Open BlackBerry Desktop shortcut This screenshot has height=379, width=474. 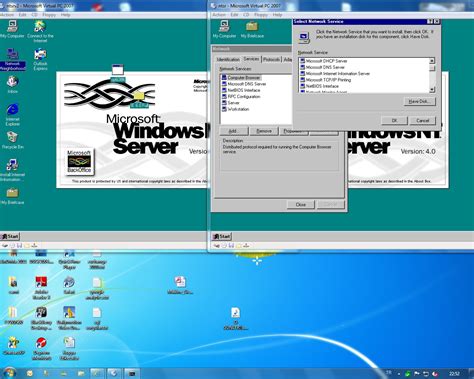(x=41, y=318)
